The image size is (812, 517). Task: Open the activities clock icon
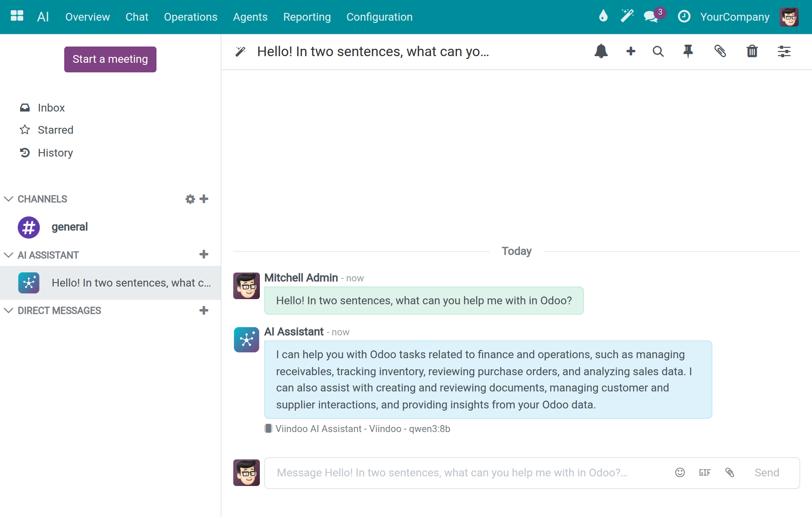[684, 16]
